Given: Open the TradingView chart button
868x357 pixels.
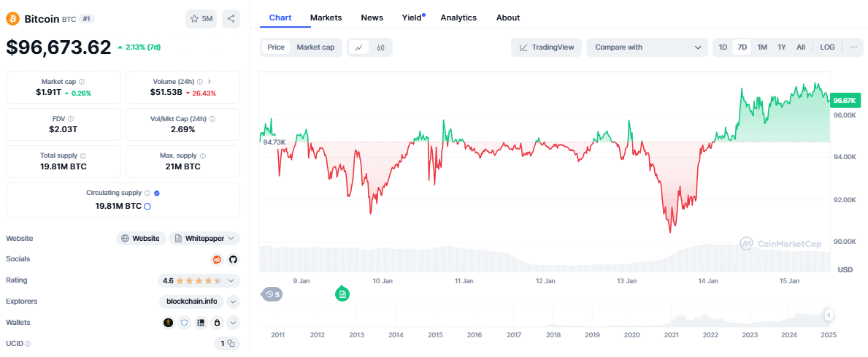Looking at the screenshot, I should point(546,47).
